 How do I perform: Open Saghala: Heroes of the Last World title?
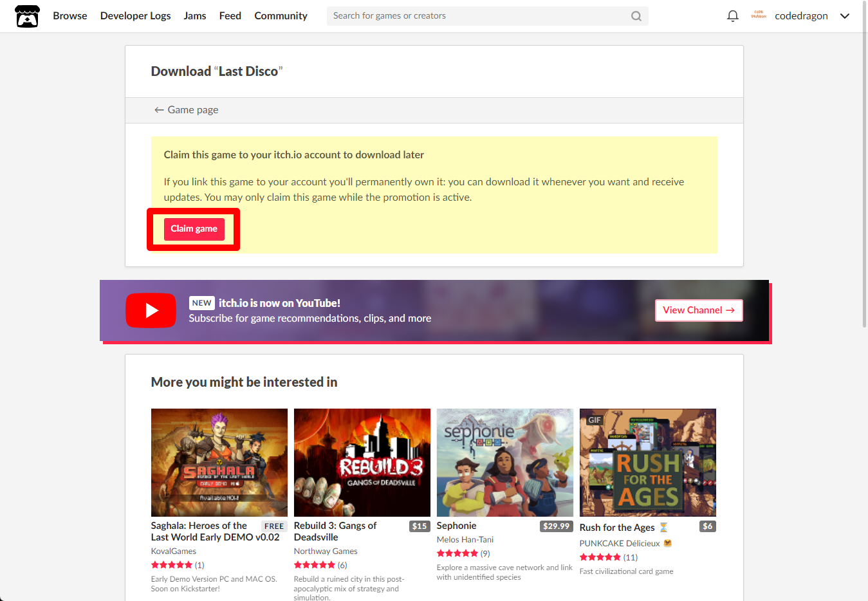point(215,532)
